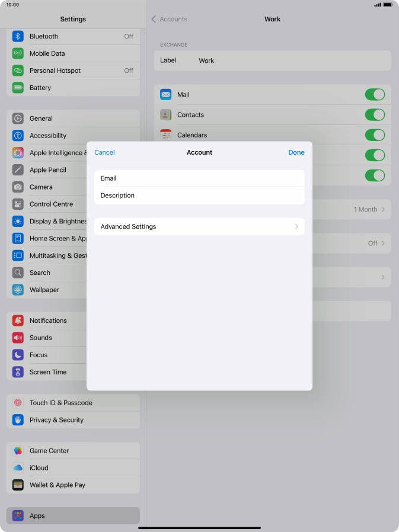Disable the Contacts sync switch

(x=375, y=115)
